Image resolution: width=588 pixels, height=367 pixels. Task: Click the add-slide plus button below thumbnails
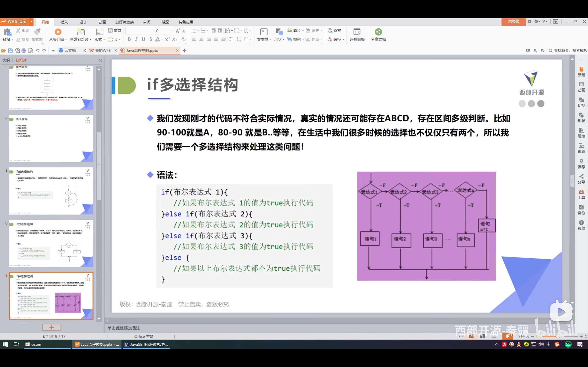coord(51,327)
